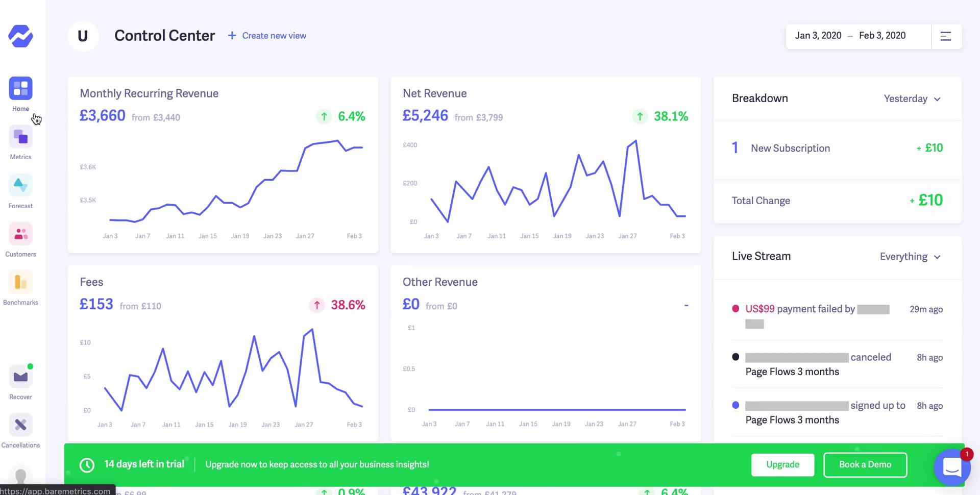The width and height of the screenshot is (980, 495).
Task: Click the Book a Demo button
Action: point(865,464)
